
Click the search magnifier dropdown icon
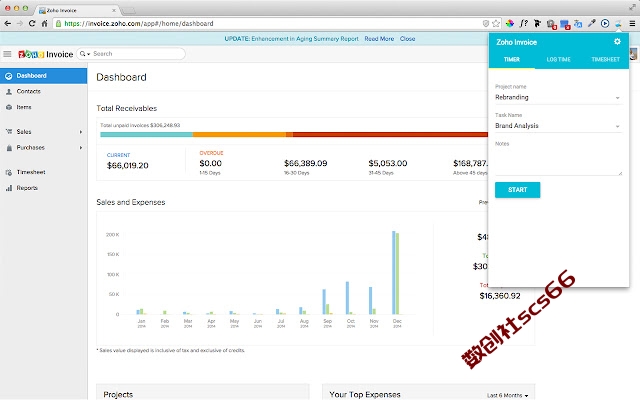click(x=85, y=54)
